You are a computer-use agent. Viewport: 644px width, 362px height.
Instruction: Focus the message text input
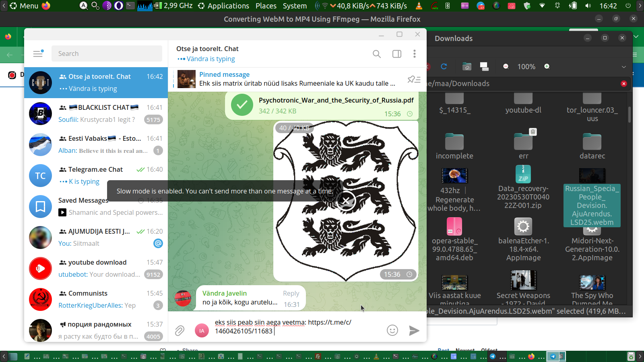pyautogui.click(x=296, y=327)
